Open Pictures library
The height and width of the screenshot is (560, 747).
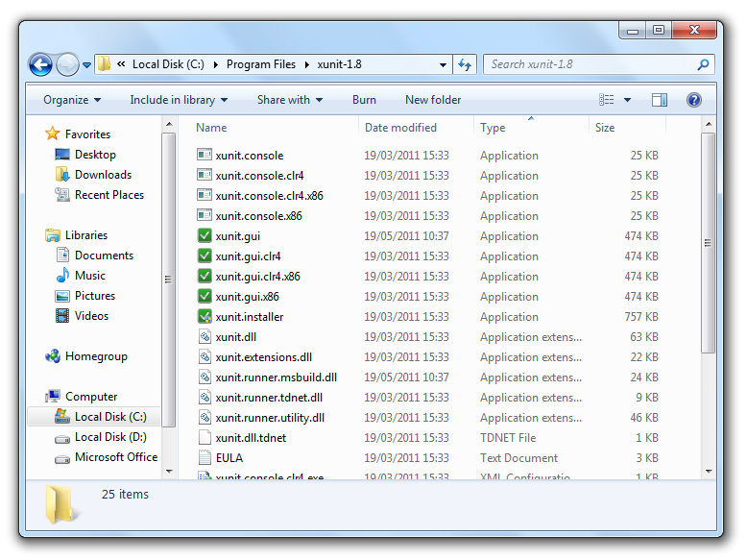click(95, 296)
